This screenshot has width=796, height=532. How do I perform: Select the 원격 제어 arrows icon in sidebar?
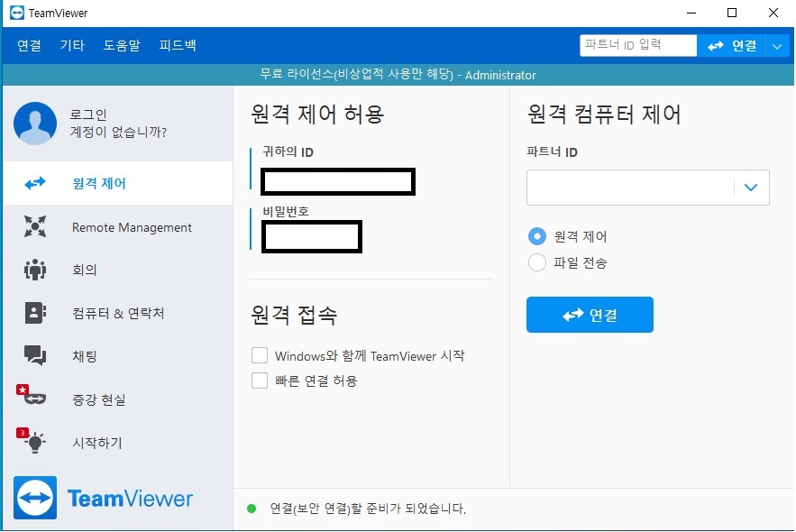pyautogui.click(x=35, y=183)
